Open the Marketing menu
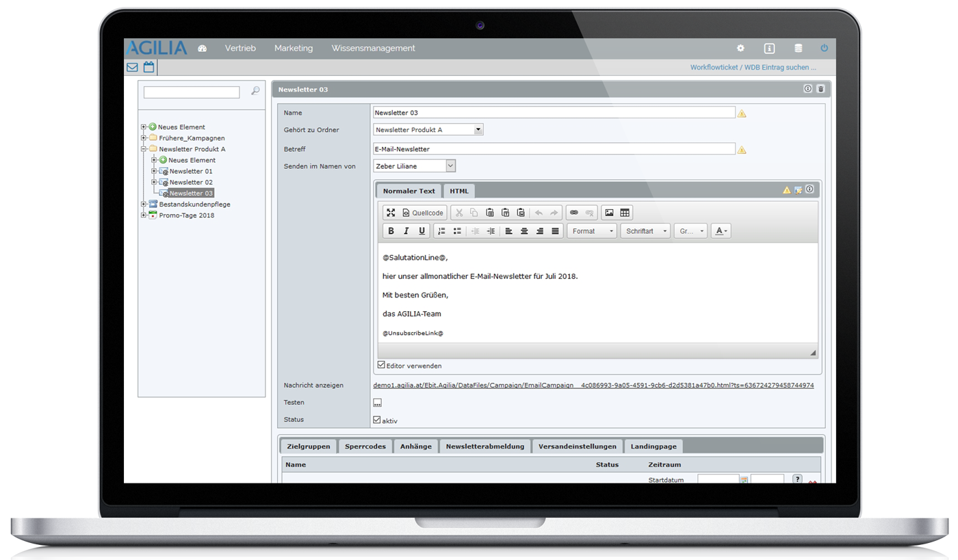Screen dimensions: 958x560 coord(294,49)
